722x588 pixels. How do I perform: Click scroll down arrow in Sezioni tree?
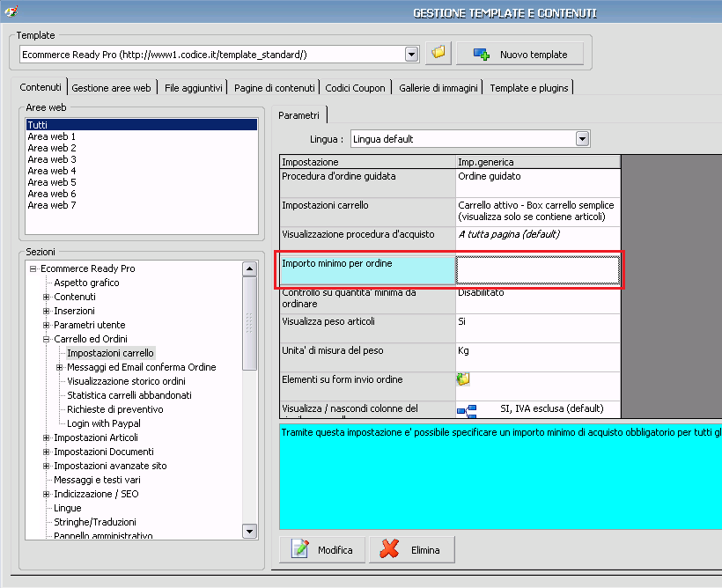click(x=249, y=532)
